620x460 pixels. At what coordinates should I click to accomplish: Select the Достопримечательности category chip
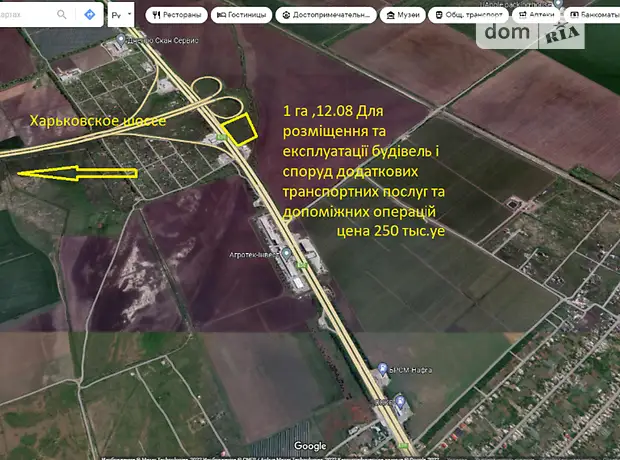327,15
